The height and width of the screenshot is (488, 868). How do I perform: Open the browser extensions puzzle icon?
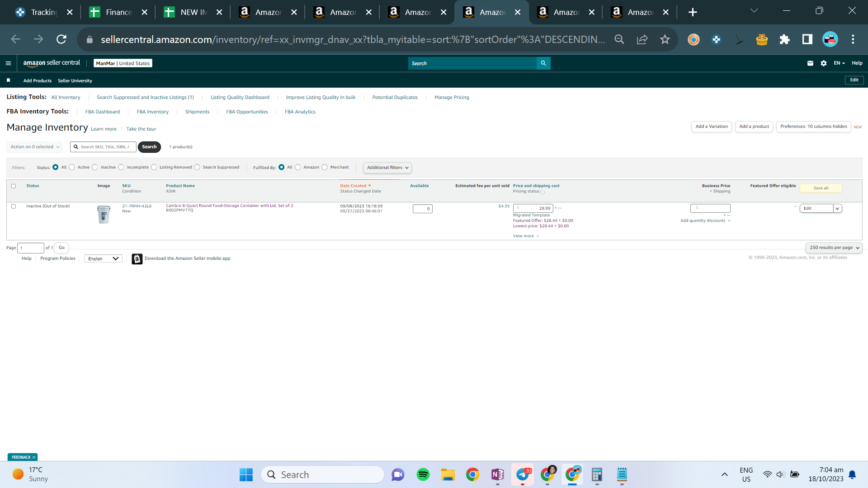tap(784, 39)
